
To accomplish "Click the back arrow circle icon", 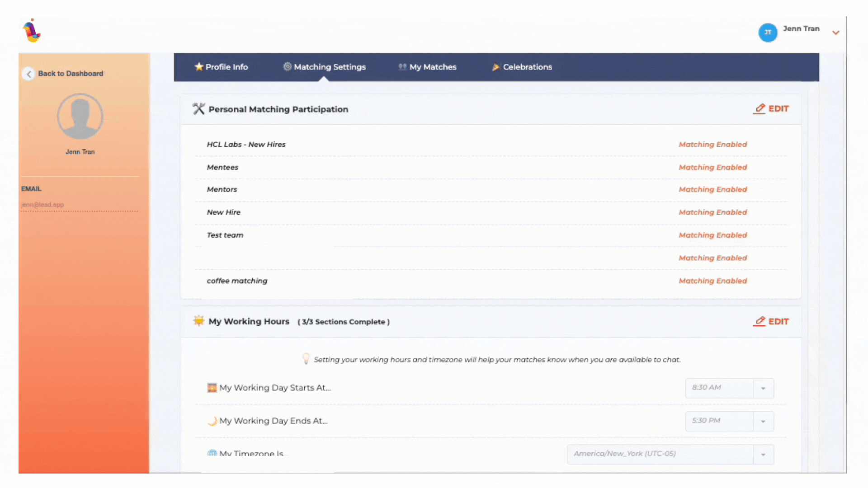I will 28,74.
